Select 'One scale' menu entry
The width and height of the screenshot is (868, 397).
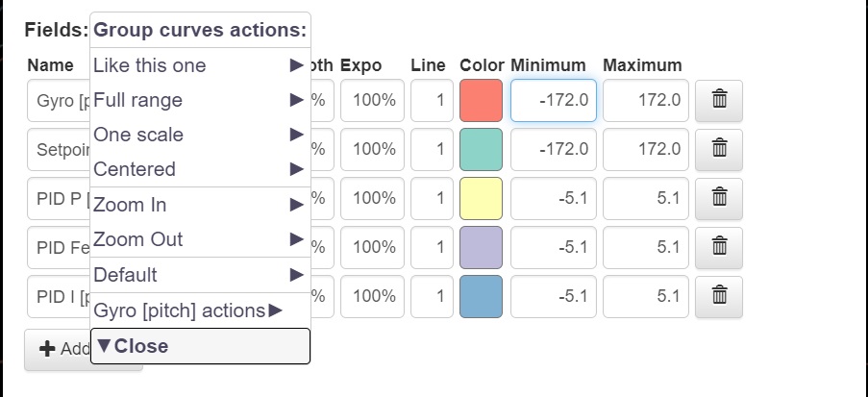click(x=199, y=135)
